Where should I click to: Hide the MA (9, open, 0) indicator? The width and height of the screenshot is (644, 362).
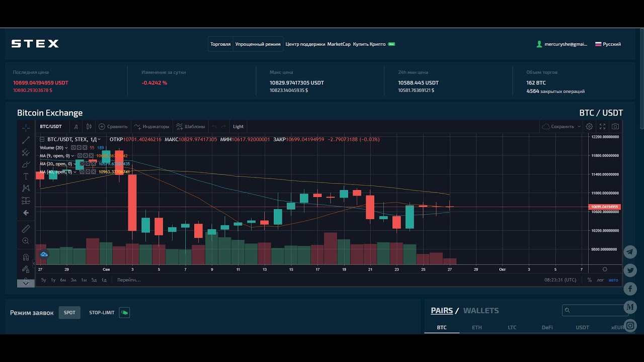click(80, 156)
